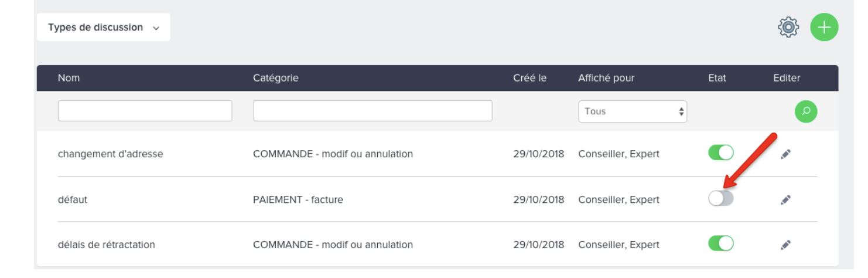Screen dimensions: 868x278
Task: Focus the Nom filter text field
Action: coord(145,111)
